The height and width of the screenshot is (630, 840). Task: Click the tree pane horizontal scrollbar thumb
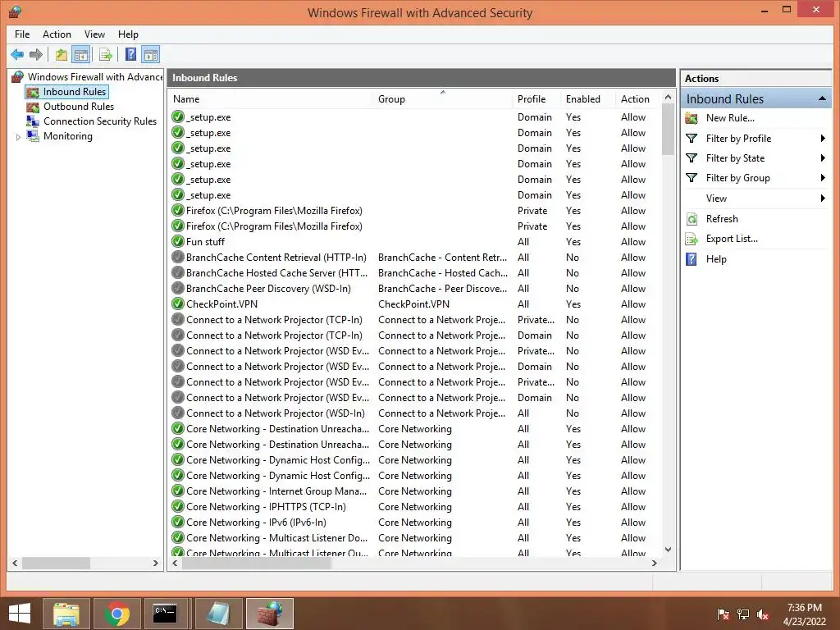point(56,563)
